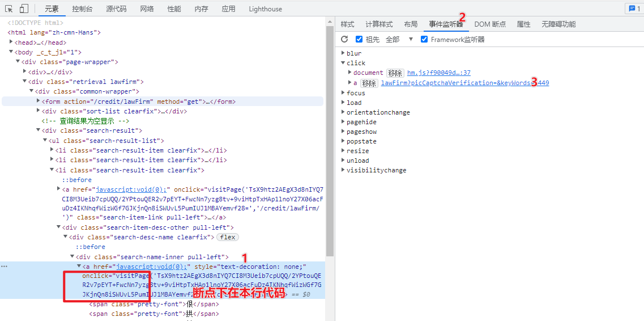Image resolution: width=644 pixels, height=321 pixels.
Task: Expand the popstate event listener
Action: pyautogui.click(x=343, y=141)
